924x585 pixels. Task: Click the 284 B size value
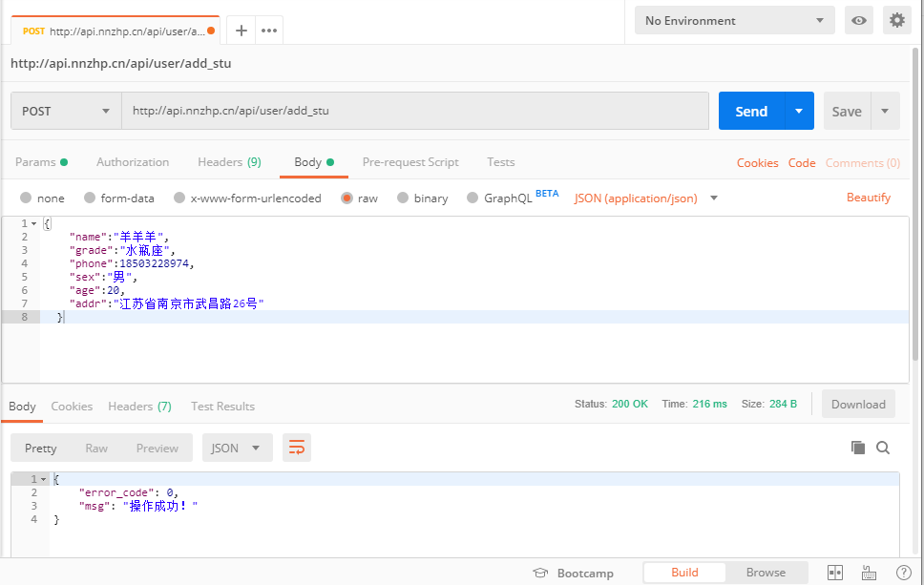[x=783, y=404]
